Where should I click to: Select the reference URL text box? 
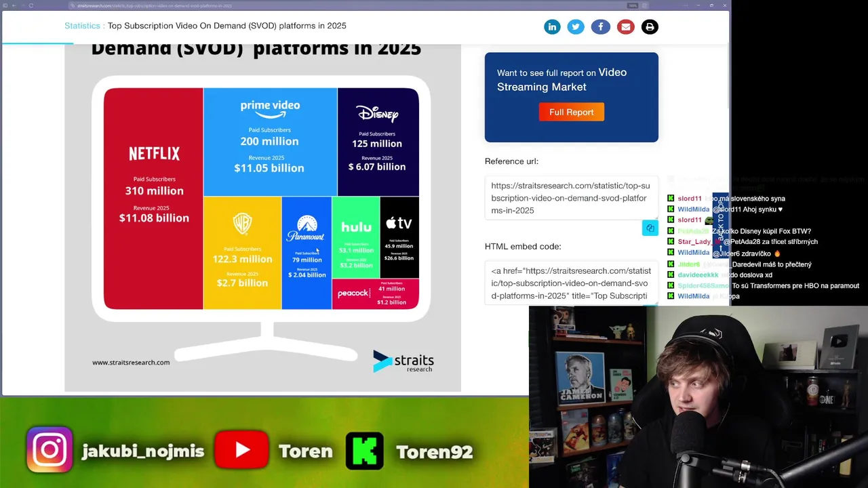571,198
